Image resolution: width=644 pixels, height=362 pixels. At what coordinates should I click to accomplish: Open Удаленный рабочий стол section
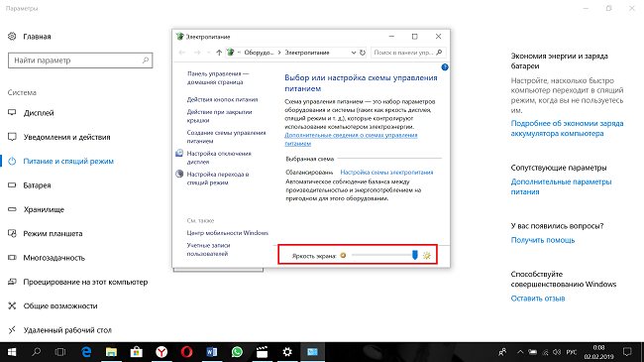click(59, 330)
